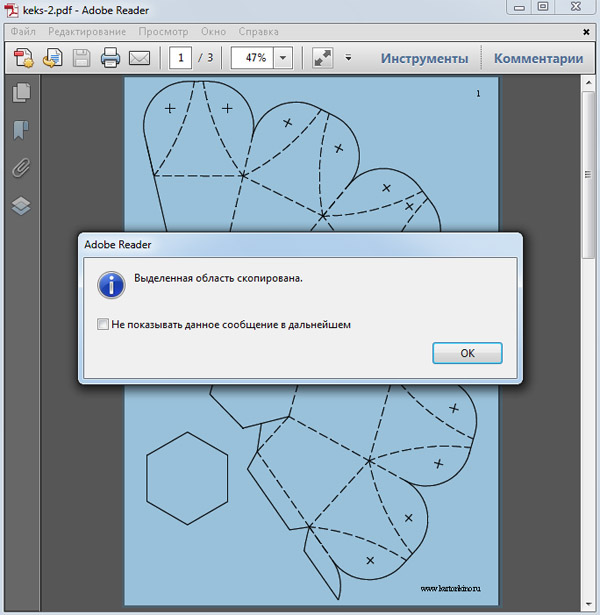Click the Create PDF online icon
The image size is (600, 615).
23,58
